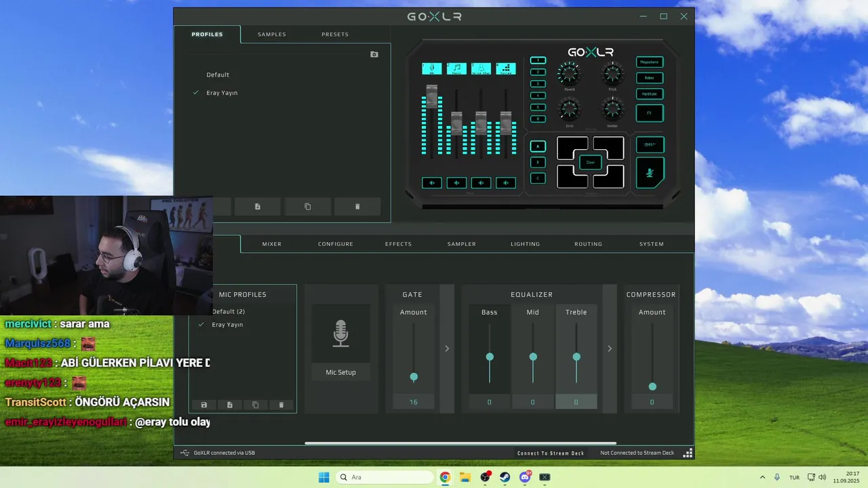Viewport: 868px width, 488px height.
Task: Select effect preset button 4
Action: click(x=538, y=96)
